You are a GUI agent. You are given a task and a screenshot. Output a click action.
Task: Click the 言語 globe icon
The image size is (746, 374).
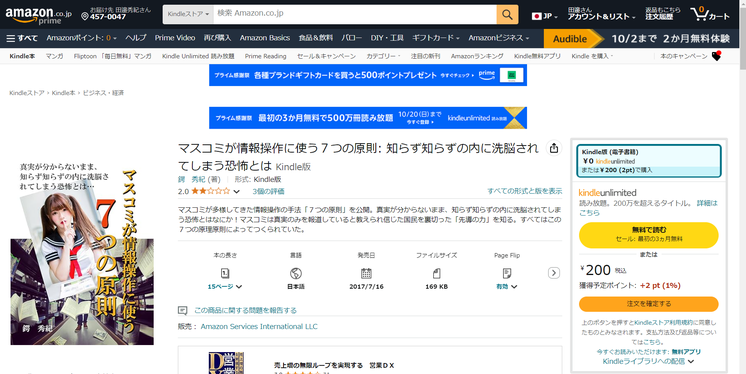pos(295,273)
